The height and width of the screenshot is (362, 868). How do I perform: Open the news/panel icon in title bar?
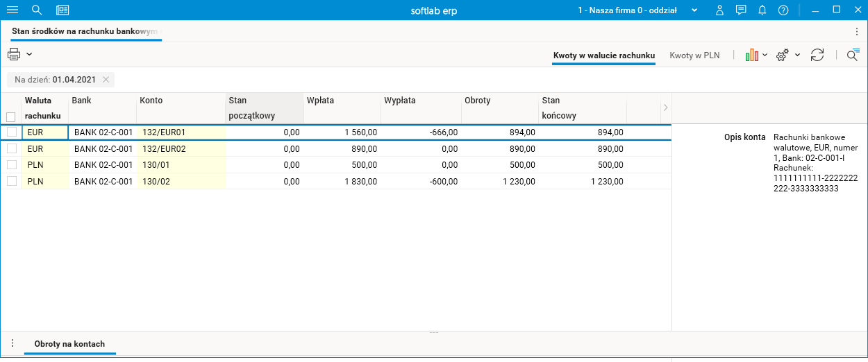(62, 10)
